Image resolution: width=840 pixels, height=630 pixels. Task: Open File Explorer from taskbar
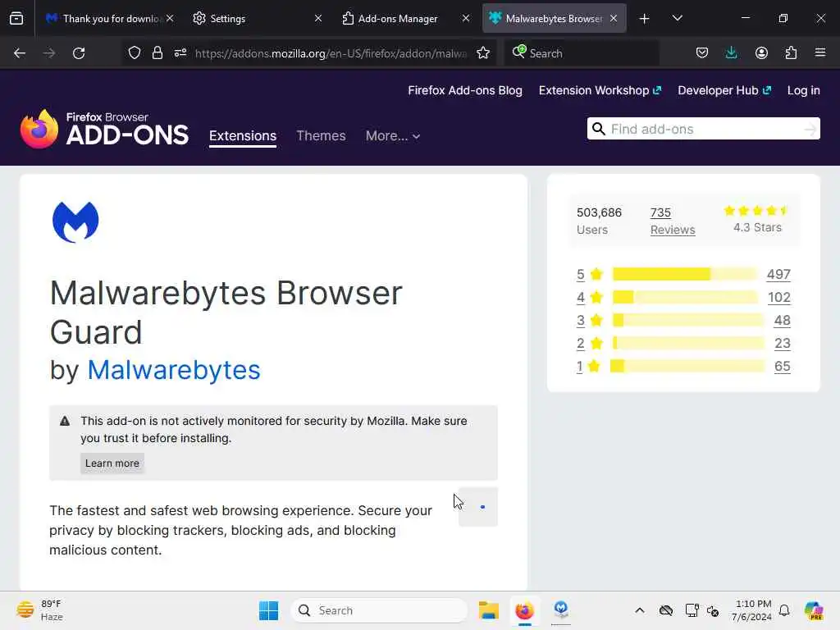click(x=489, y=610)
